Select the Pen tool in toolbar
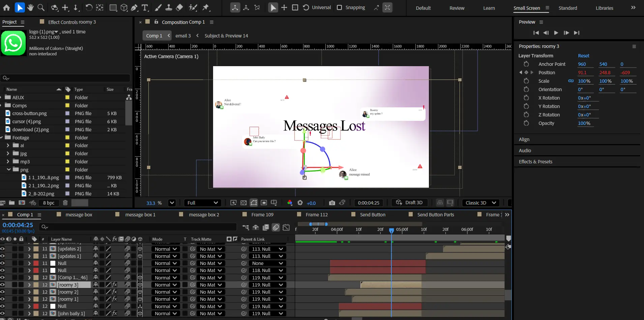This screenshot has width=644, height=320. tap(134, 7)
